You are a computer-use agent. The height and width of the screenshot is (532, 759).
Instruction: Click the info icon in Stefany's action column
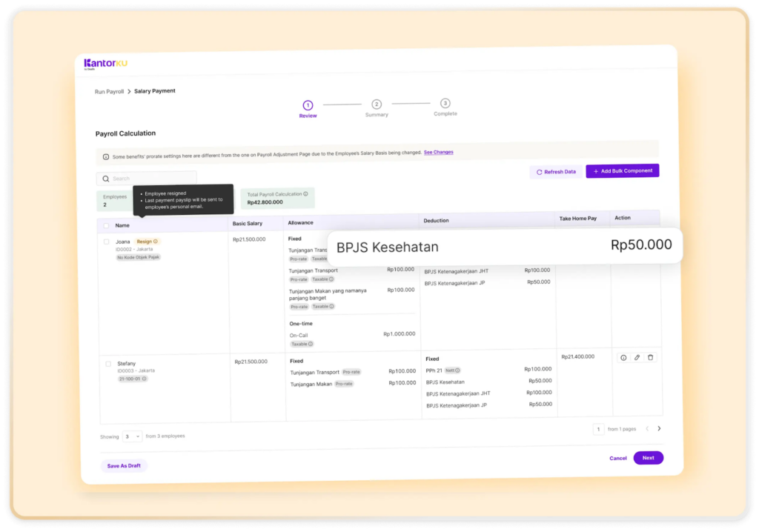pos(623,358)
